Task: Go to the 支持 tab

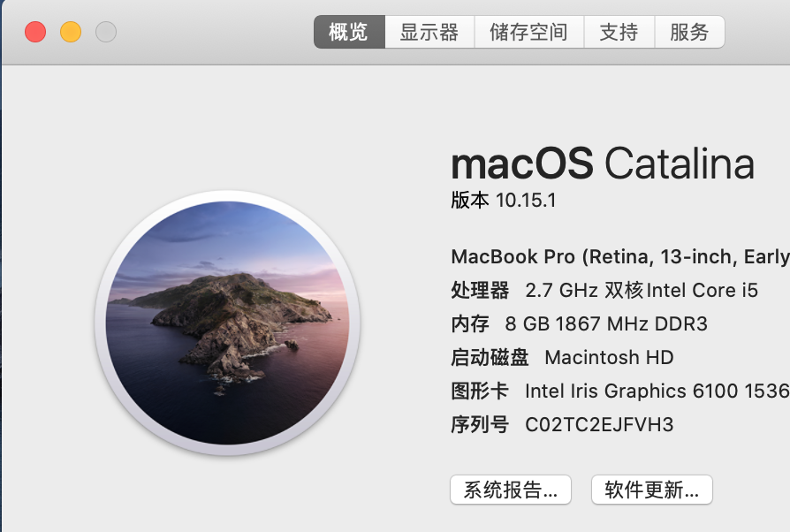Action: coord(619,33)
